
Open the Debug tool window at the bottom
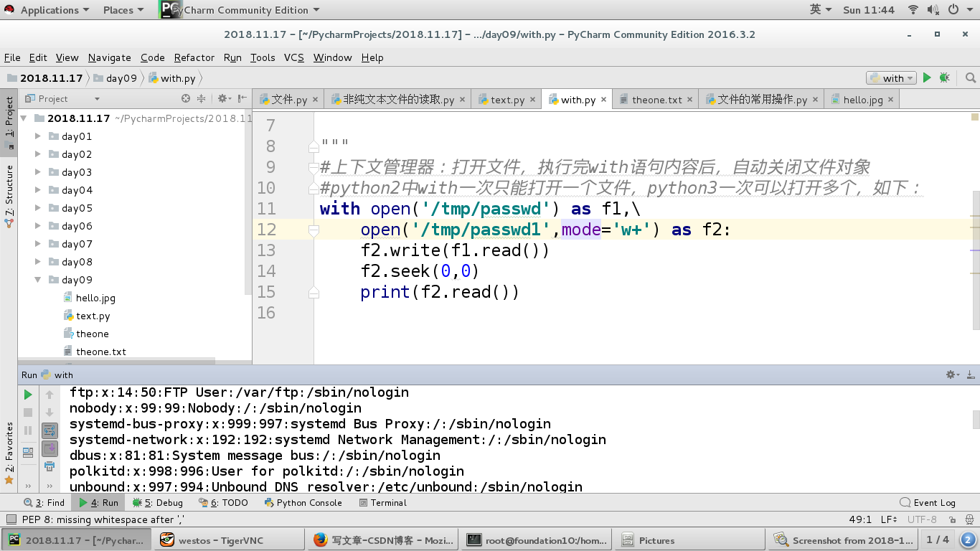[x=158, y=503]
